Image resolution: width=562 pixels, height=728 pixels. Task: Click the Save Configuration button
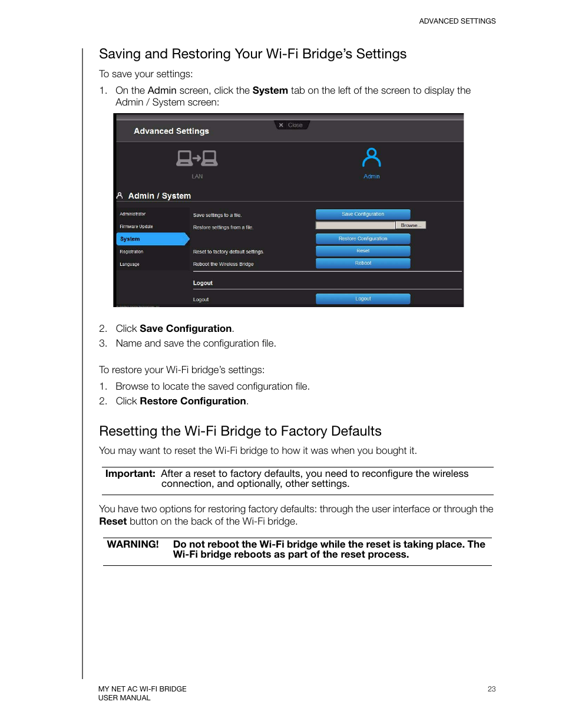[x=363, y=214]
